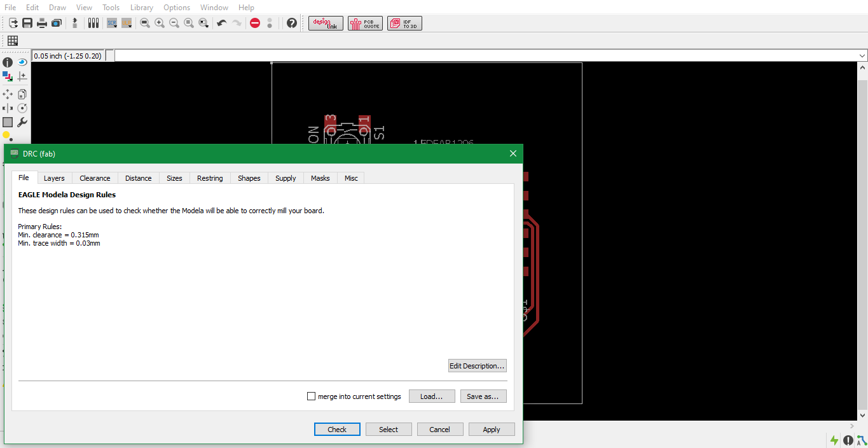
Task: Click the Select button in DRC dialog
Action: (389, 430)
